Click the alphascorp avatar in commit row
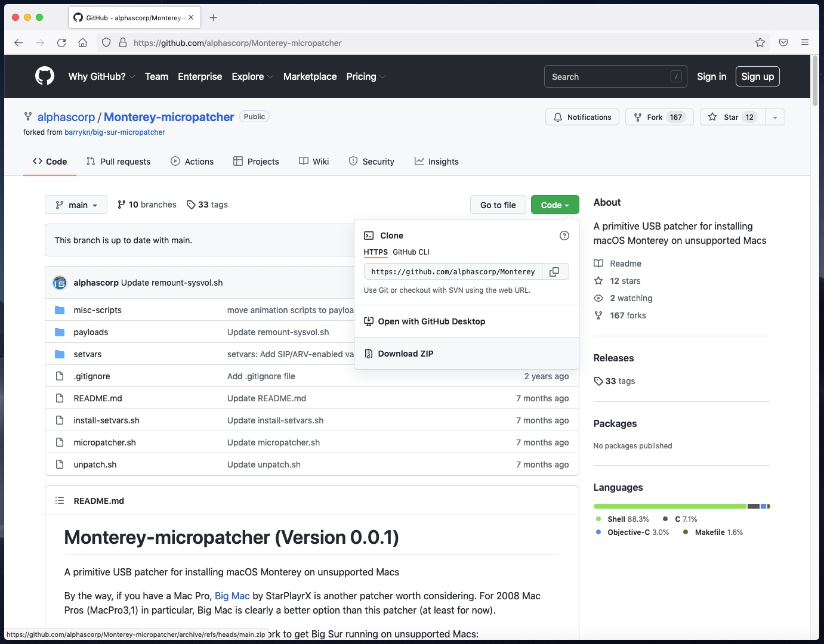 click(60, 283)
